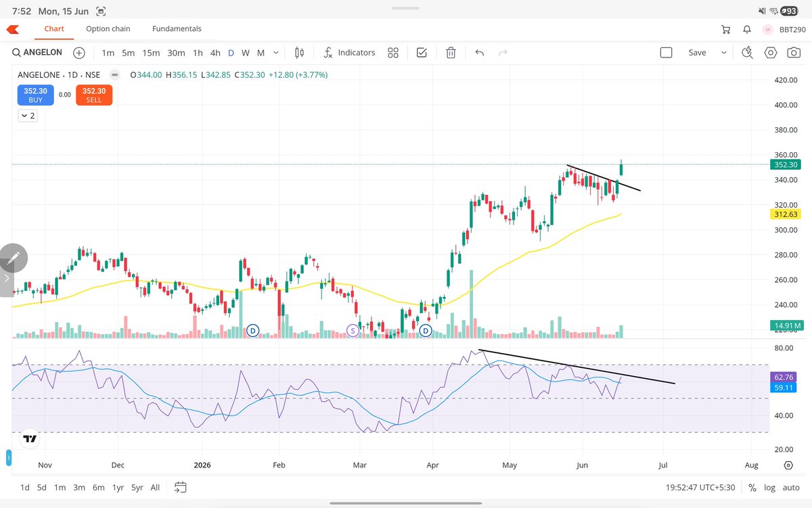Toggle visibility icon next to ANGELONE NSE label

(x=115, y=75)
